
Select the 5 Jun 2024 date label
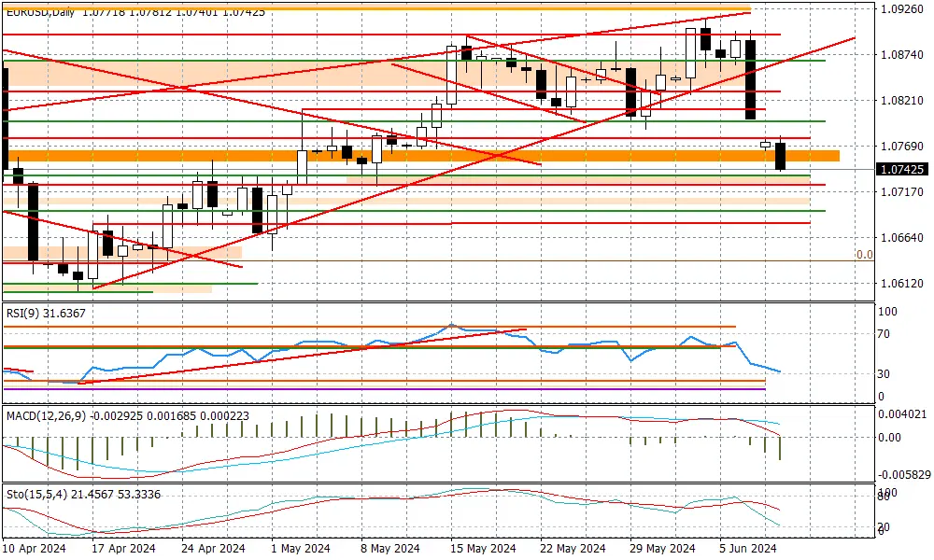pos(749,548)
